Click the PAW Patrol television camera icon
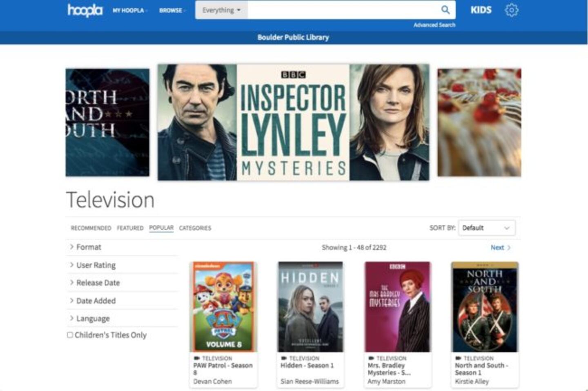The image size is (588, 391). tap(197, 358)
